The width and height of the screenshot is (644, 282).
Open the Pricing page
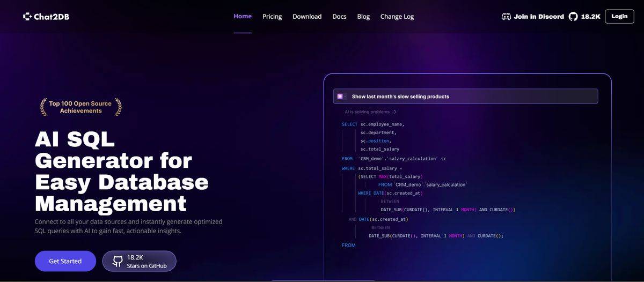(x=272, y=17)
